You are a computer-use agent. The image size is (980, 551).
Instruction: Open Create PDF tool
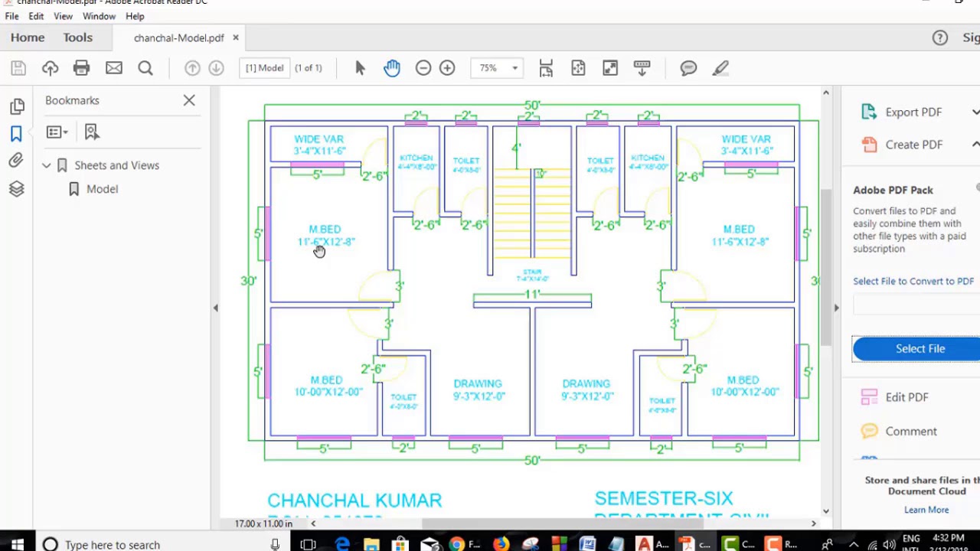coord(913,144)
